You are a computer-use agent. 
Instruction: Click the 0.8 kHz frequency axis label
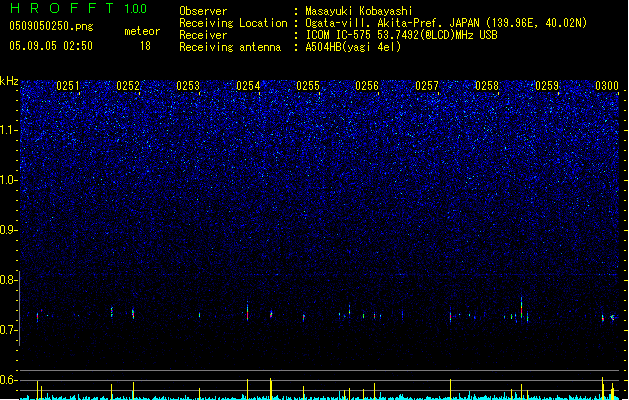tap(9, 280)
